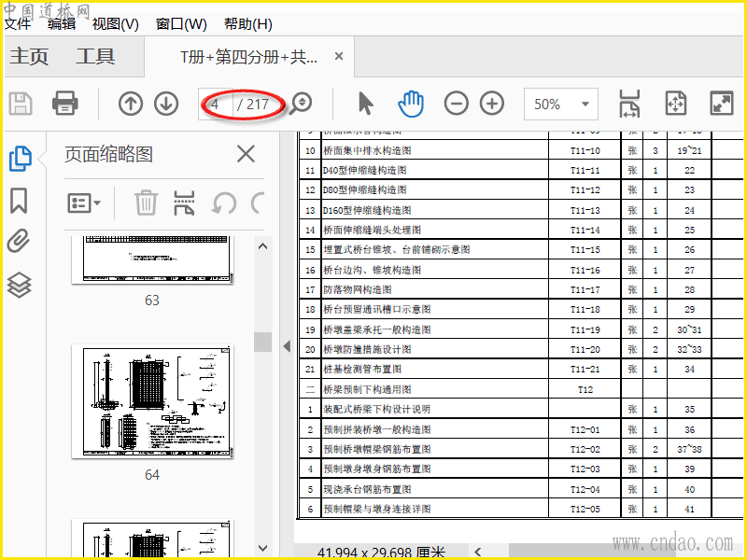
Task: Click horizontal scrollbar left arrow
Action: tap(478, 553)
